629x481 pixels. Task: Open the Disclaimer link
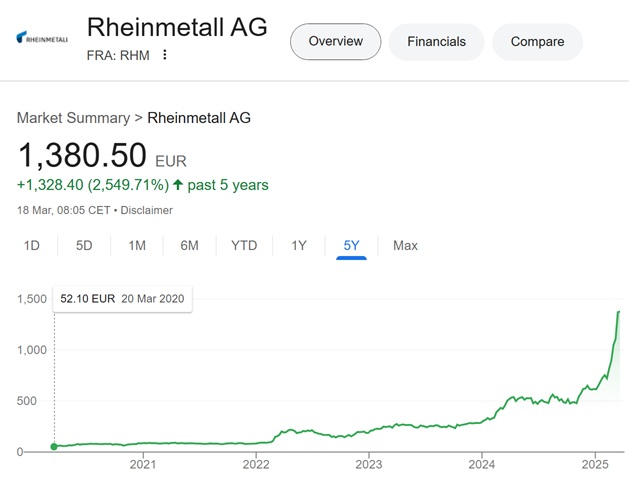[x=146, y=210]
